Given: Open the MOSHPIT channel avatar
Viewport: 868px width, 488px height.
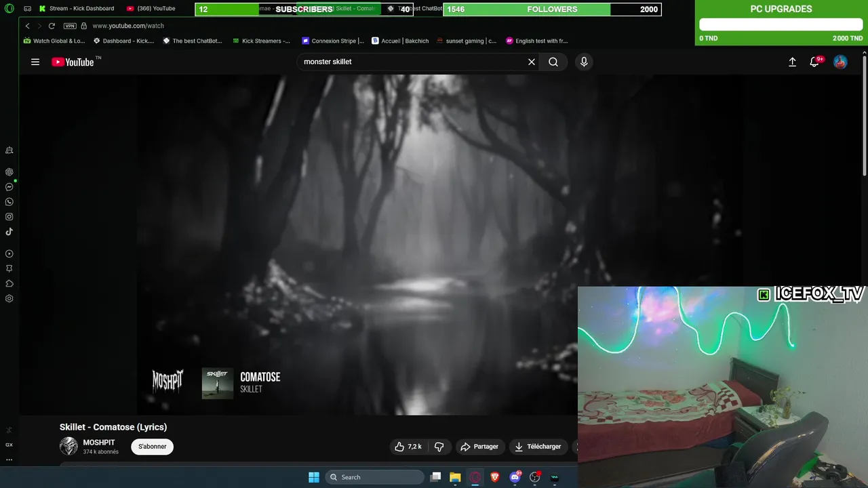Looking at the screenshot, I should [68, 446].
